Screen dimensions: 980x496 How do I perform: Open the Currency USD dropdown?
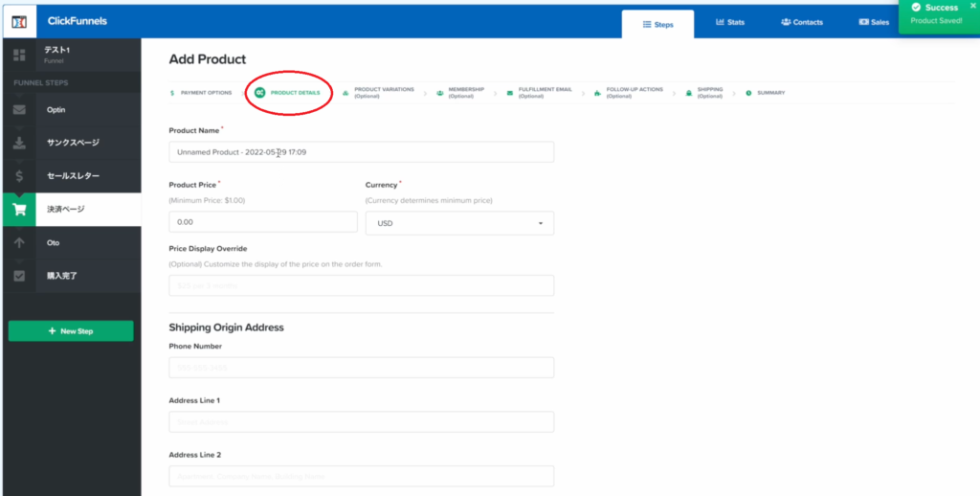(459, 223)
